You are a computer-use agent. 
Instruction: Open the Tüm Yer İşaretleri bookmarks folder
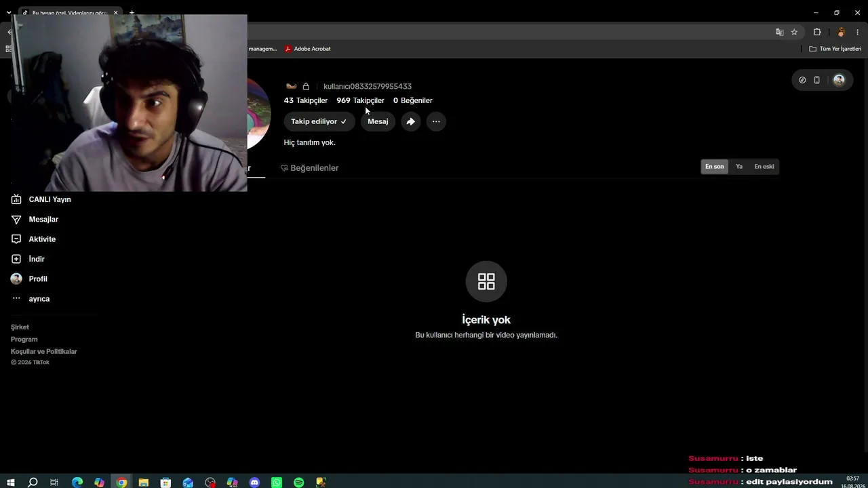pyautogui.click(x=835, y=49)
